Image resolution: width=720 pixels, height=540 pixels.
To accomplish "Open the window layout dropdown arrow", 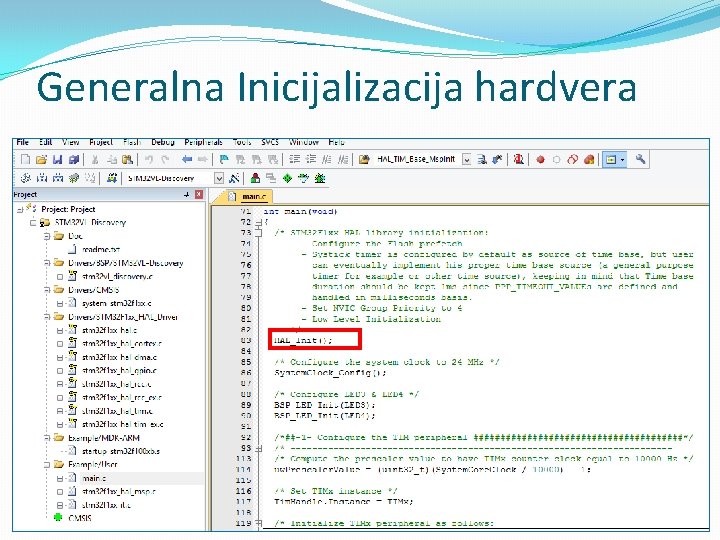I will (623, 160).
